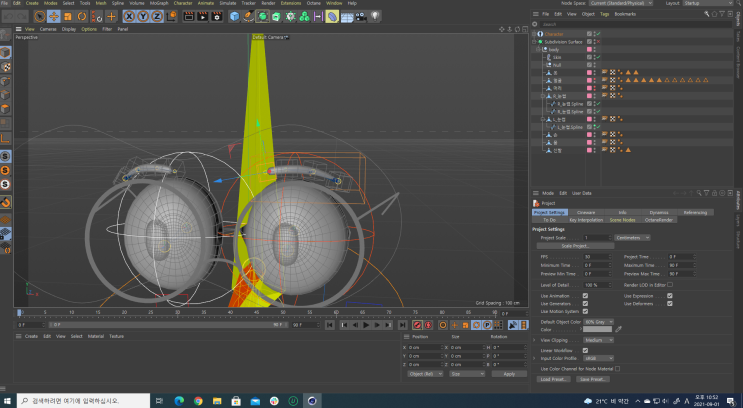Toggle Use Animation checkbox
The image size is (743, 408).
(585, 296)
